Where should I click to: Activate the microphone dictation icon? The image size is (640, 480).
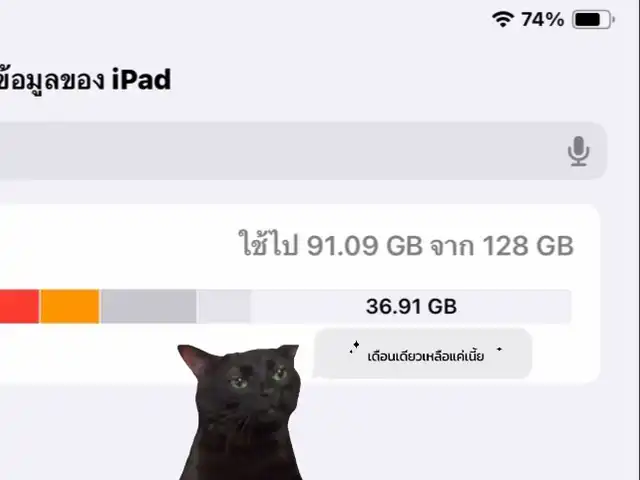pos(578,151)
